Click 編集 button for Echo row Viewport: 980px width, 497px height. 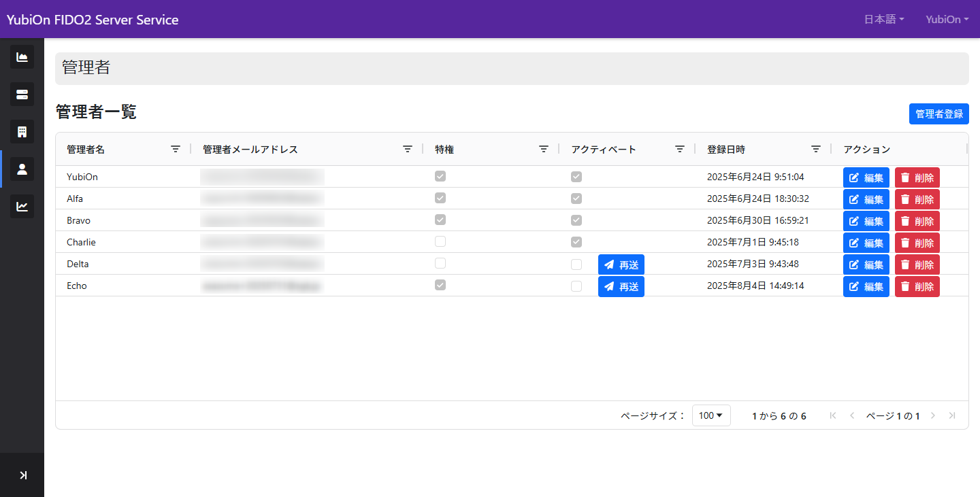pyautogui.click(x=866, y=287)
